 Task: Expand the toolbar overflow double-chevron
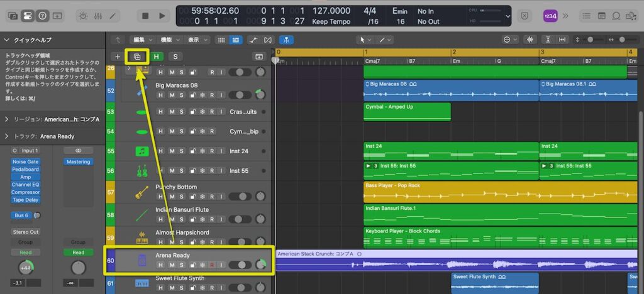tap(565, 16)
